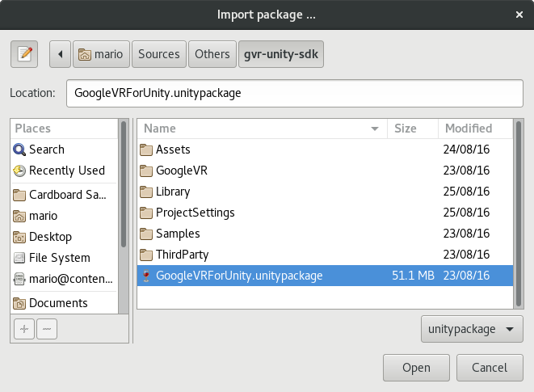The width and height of the screenshot is (534, 392).
Task: Show Recently Used files
Action: (66, 171)
